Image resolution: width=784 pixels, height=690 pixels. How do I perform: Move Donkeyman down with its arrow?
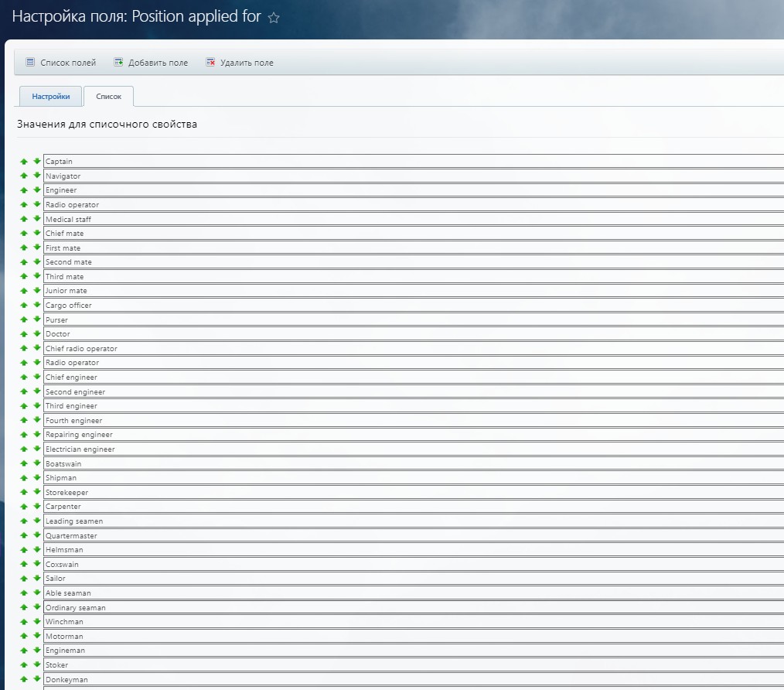pyautogui.click(x=37, y=679)
